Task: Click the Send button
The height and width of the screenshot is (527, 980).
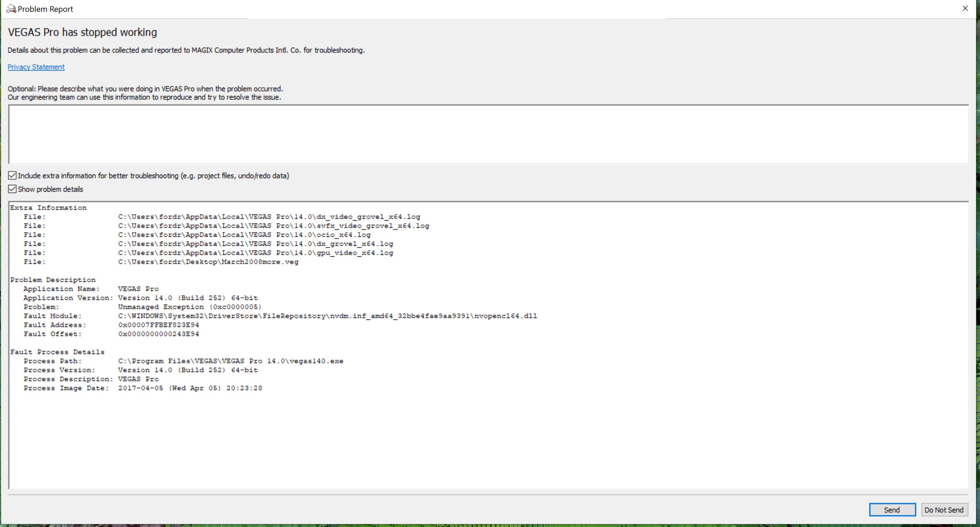Action: (x=892, y=510)
